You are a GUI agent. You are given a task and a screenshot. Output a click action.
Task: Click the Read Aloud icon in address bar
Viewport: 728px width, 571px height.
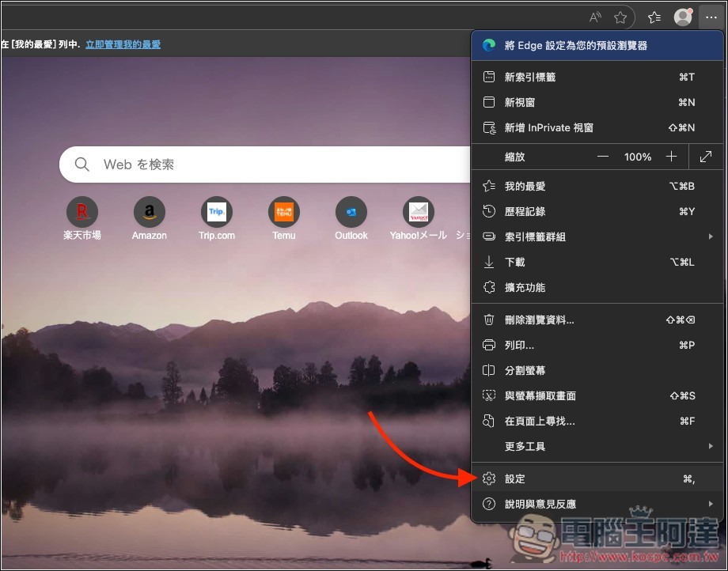point(595,17)
